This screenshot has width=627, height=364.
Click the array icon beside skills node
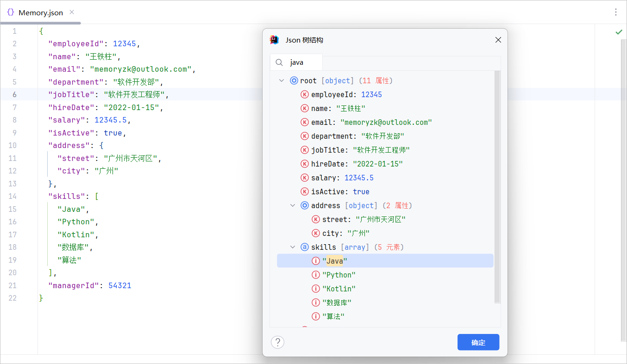[304, 247]
